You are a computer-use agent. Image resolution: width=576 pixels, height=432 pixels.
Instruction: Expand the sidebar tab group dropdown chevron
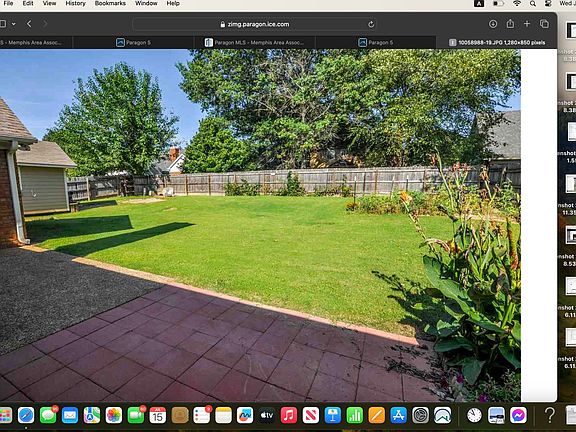pyautogui.click(x=14, y=24)
